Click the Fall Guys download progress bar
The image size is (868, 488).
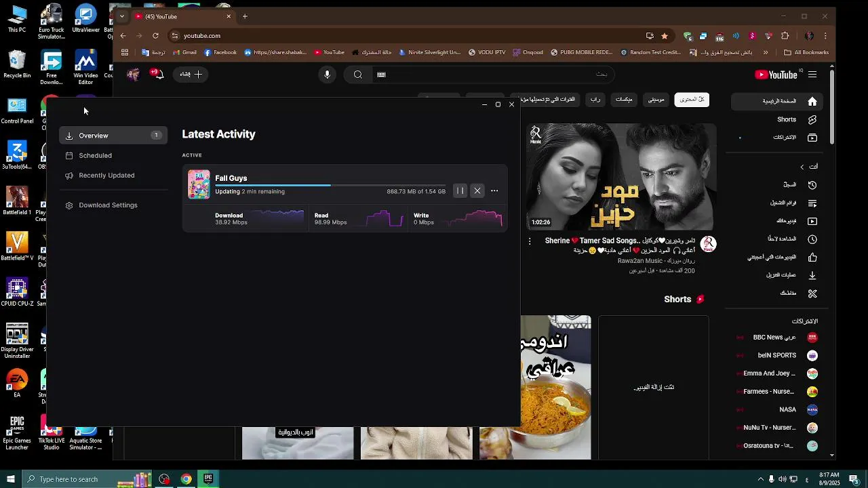[330, 185]
